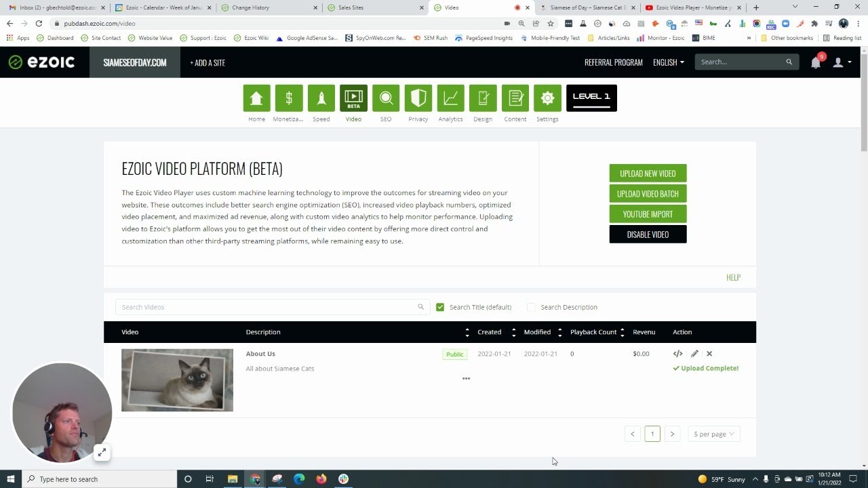Open the Content icon
868x488 pixels.
click(x=515, y=98)
